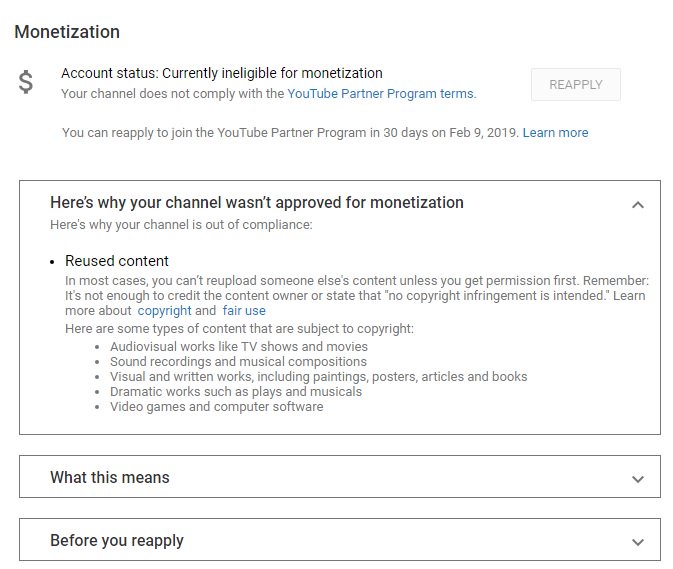
Task: Collapse the monetization approval reasons section
Action: (x=638, y=205)
